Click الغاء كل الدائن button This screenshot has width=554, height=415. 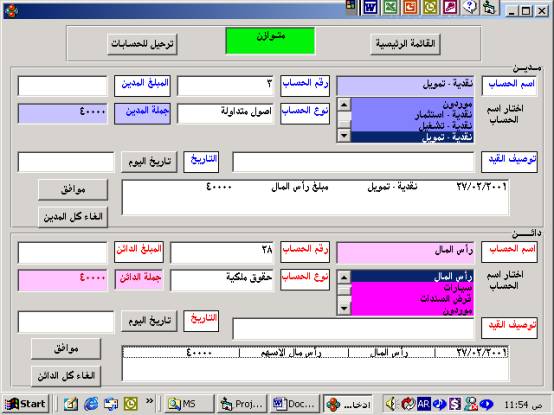pyautogui.click(x=66, y=376)
